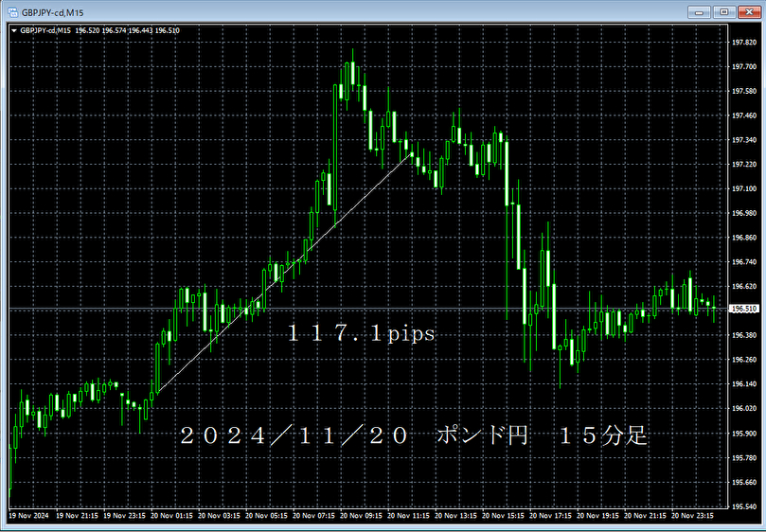Click the 197.100 price scale value
Viewport: 766px width, 532px height.
744,189
